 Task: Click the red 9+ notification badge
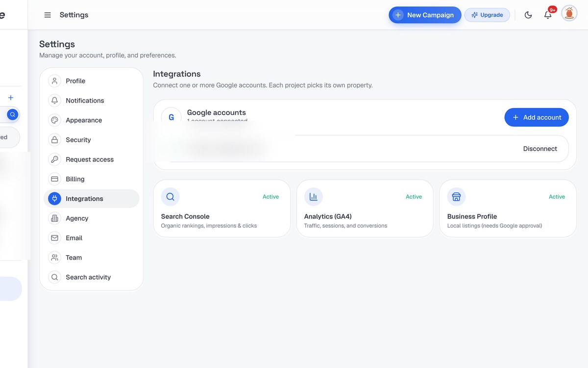pyautogui.click(x=552, y=9)
